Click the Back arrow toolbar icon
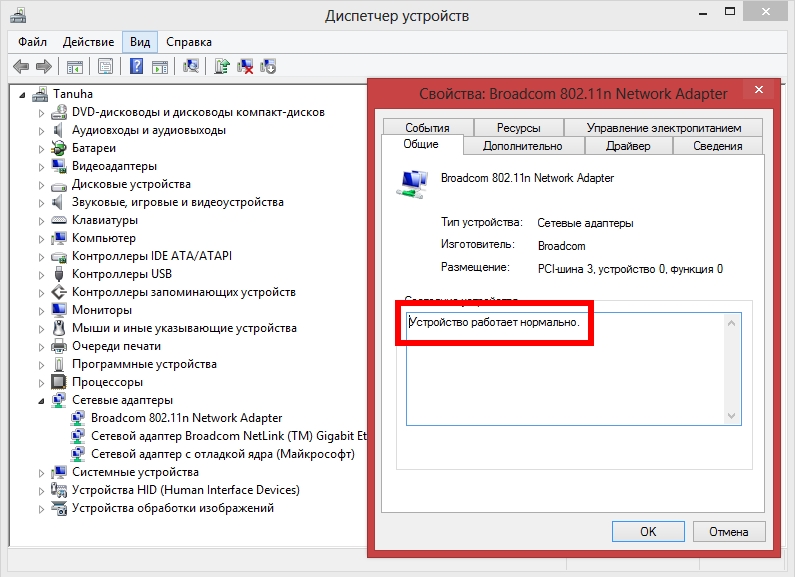 20,67
